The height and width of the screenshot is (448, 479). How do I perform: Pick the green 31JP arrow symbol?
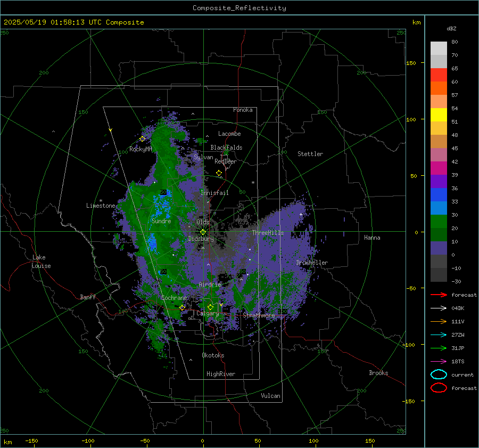coord(439,348)
